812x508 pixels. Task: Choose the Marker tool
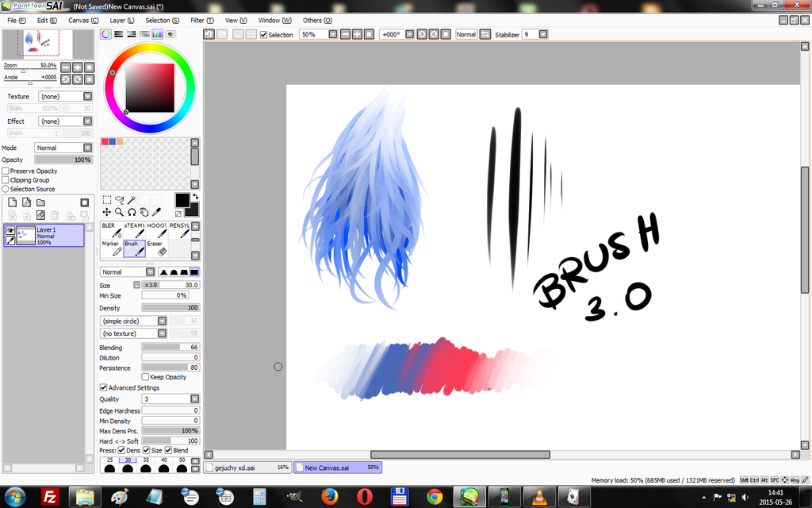(112, 248)
